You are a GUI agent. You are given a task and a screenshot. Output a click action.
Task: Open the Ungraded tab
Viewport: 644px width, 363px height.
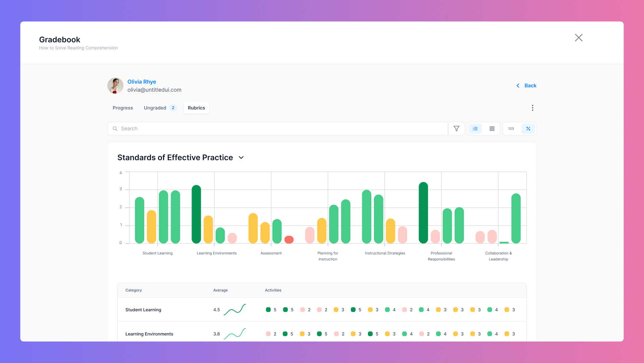click(x=160, y=108)
